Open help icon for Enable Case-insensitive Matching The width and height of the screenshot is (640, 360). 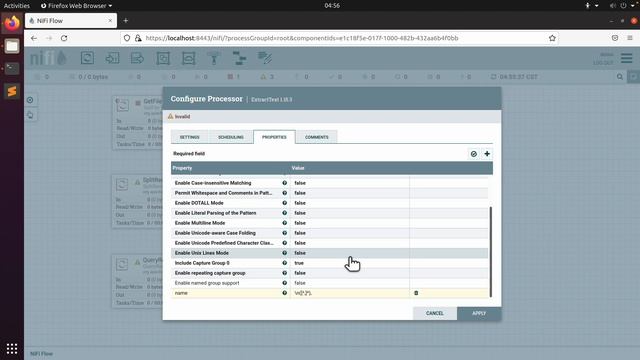(284, 183)
